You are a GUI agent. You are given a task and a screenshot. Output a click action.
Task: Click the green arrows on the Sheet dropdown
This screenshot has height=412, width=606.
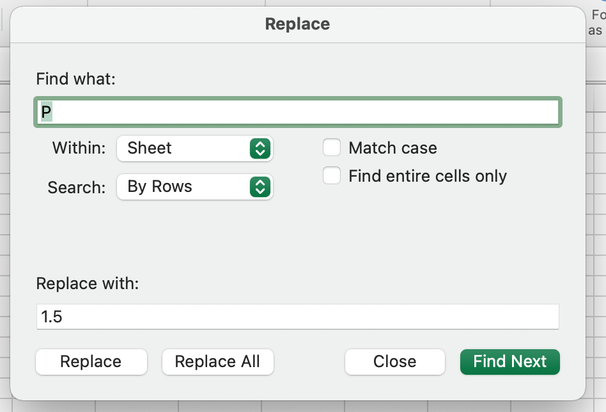click(x=260, y=148)
